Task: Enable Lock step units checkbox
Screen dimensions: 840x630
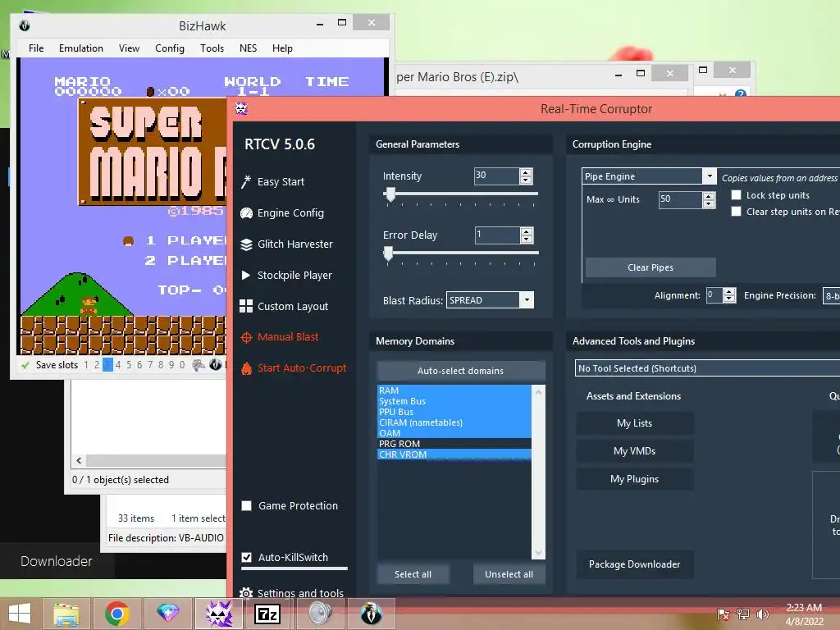Action: 737,195
